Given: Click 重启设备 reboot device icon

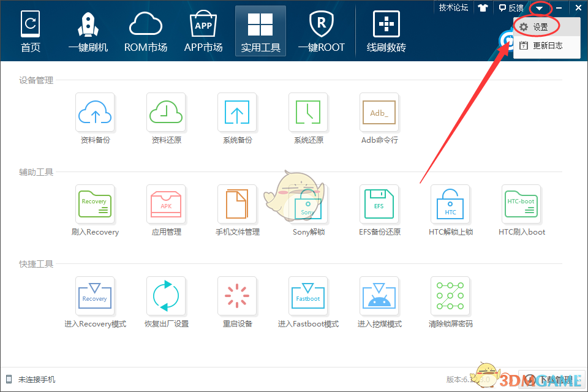Looking at the screenshot, I should pyautogui.click(x=237, y=296).
